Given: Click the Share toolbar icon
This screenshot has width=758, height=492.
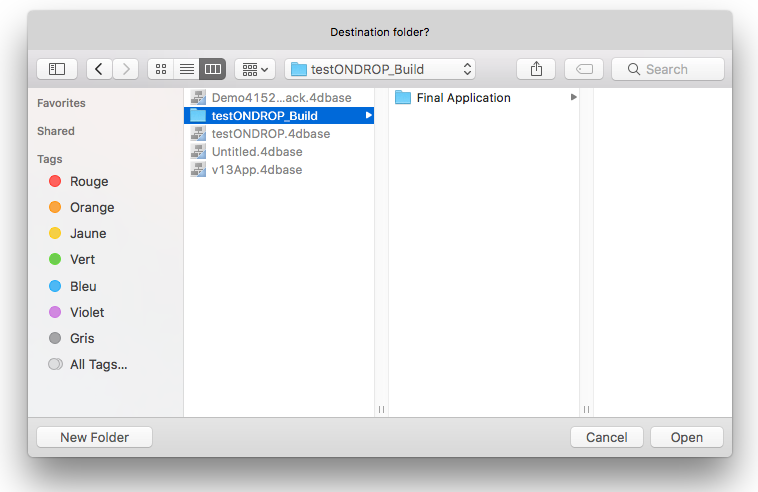Looking at the screenshot, I should tap(536, 69).
